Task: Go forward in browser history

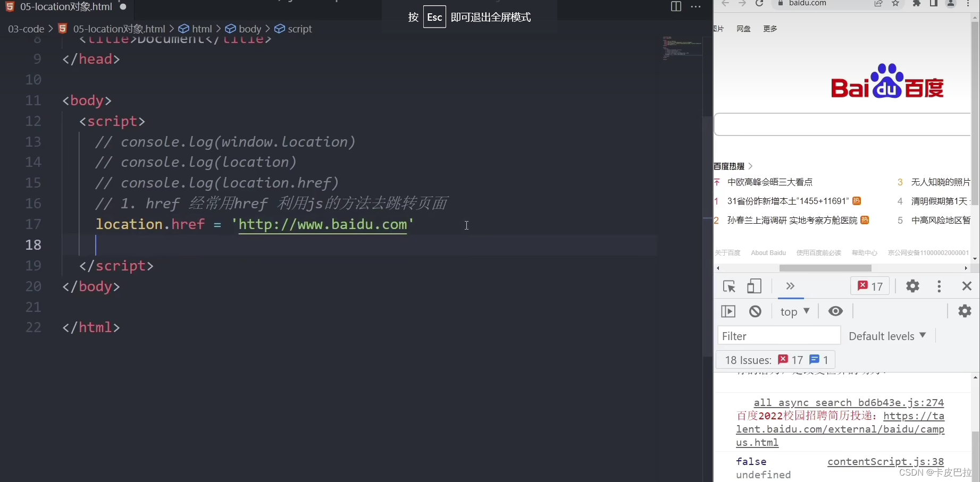Action: tap(742, 3)
